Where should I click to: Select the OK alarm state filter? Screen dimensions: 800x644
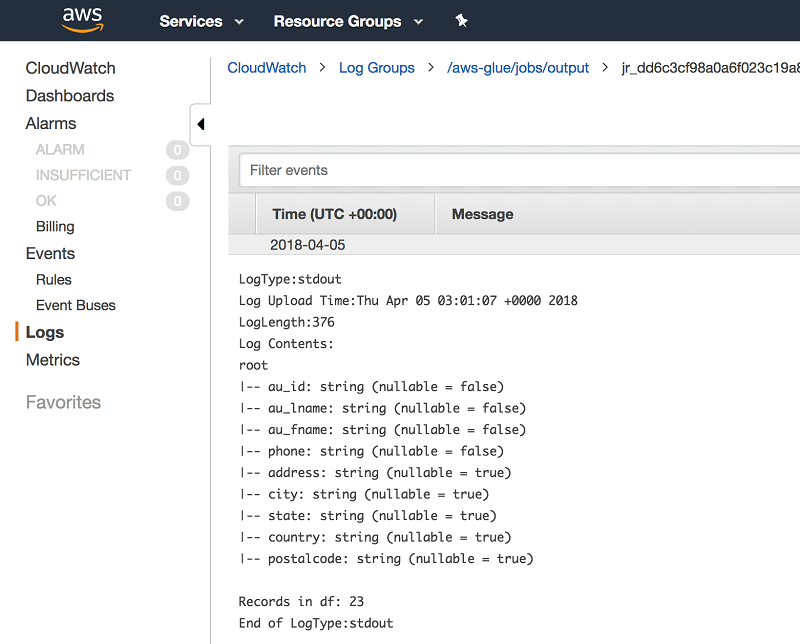point(46,201)
